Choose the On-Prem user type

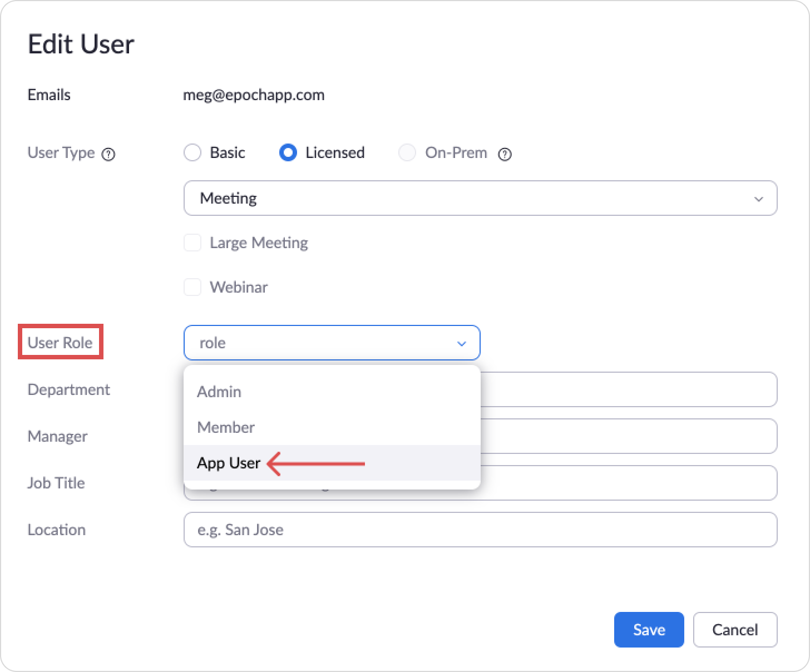pyautogui.click(x=407, y=152)
